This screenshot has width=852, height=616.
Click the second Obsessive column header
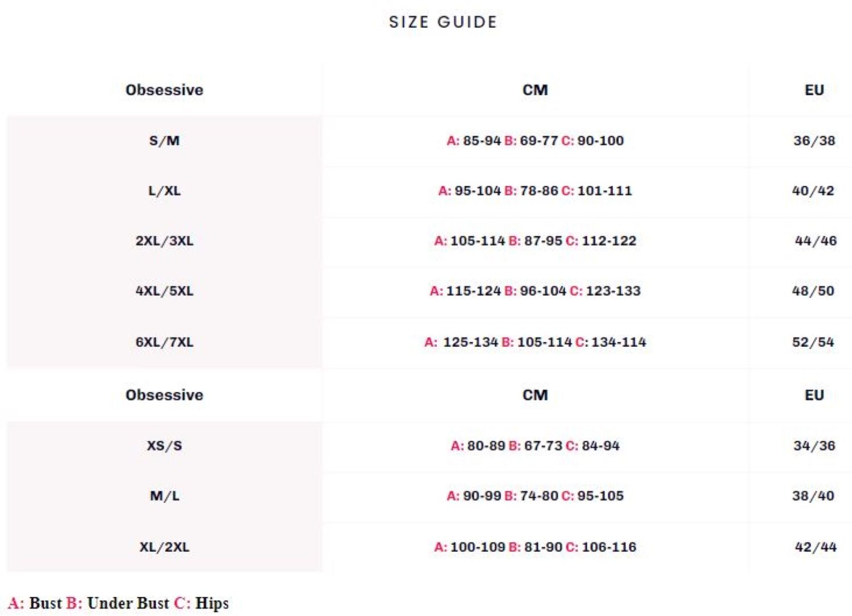[164, 395]
